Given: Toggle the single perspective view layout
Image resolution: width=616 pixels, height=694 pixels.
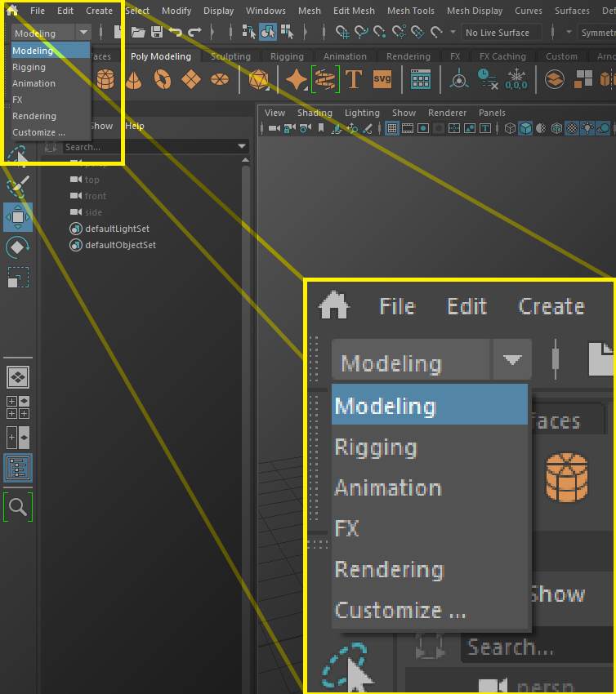Looking at the screenshot, I should 18,376.
